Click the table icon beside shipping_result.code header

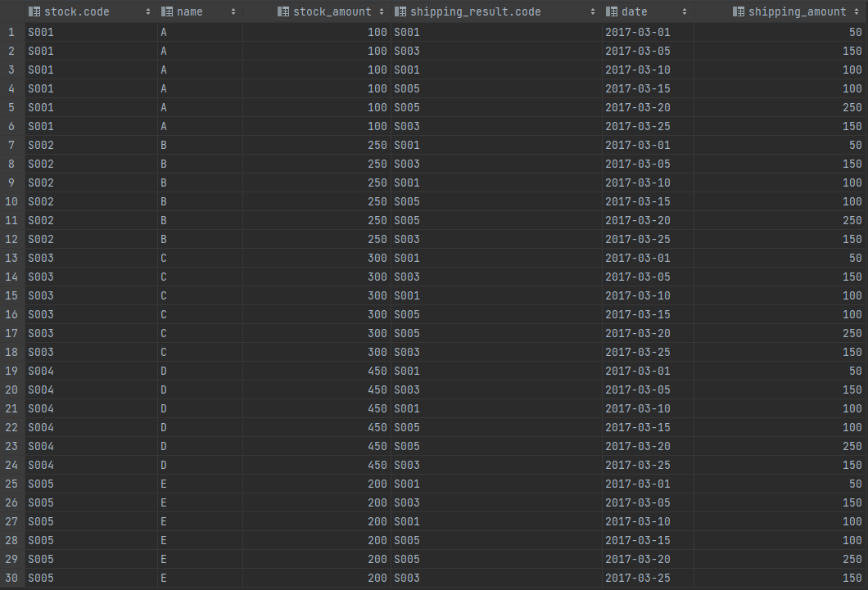pos(400,11)
